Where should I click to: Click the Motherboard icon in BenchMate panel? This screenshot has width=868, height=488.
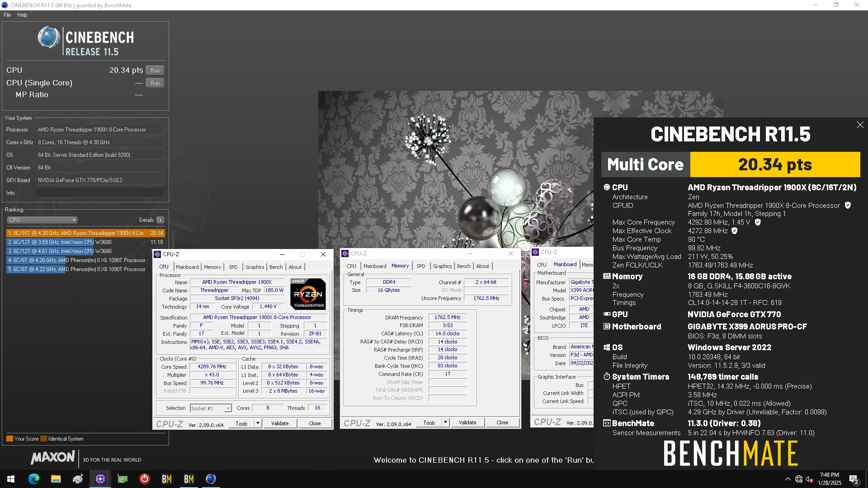[x=607, y=326]
